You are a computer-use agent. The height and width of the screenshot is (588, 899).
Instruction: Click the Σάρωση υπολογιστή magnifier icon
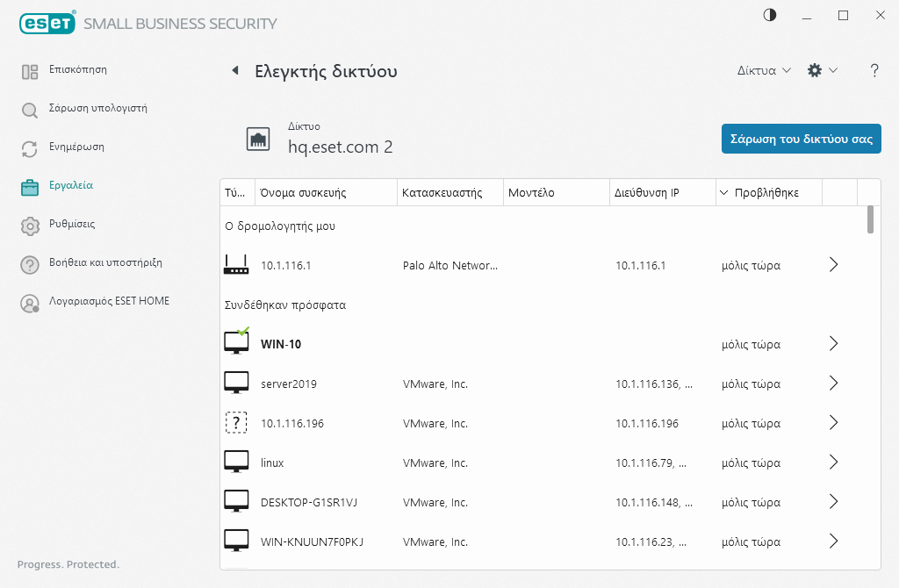click(30, 110)
